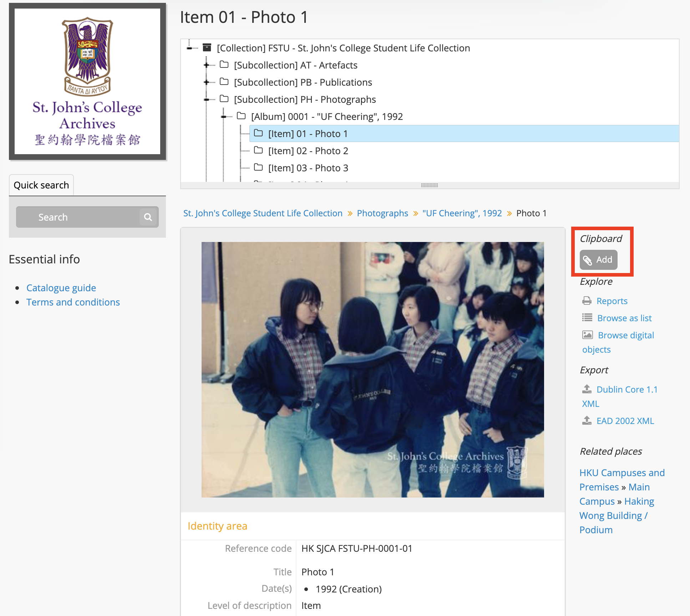This screenshot has height=616, width=690.
Task: Select Item 03 - Photo 3 in the tree
Action: tap(308, 168)
